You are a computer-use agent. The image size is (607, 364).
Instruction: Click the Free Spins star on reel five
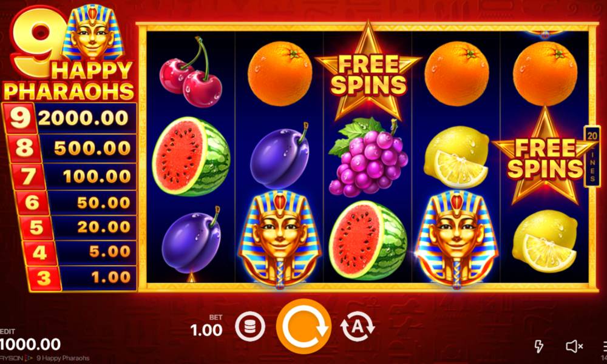[x=545, y=157]
